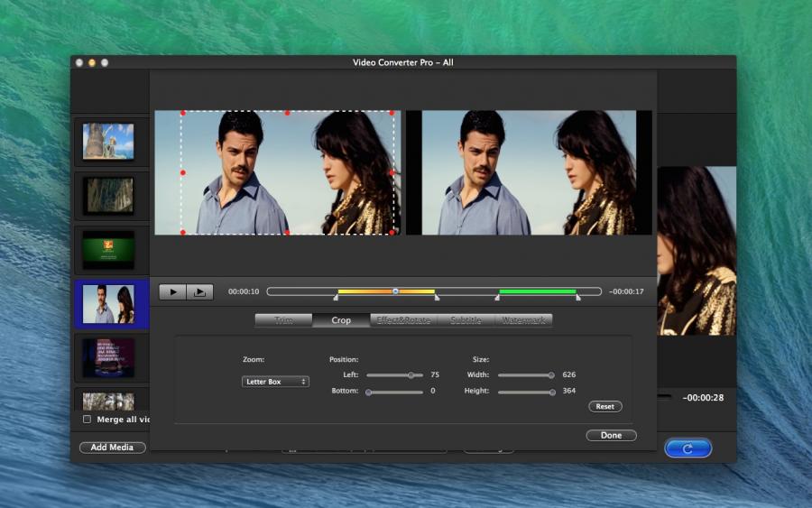
Task: Click the cropped output preview image
Action: pos(529,172)
